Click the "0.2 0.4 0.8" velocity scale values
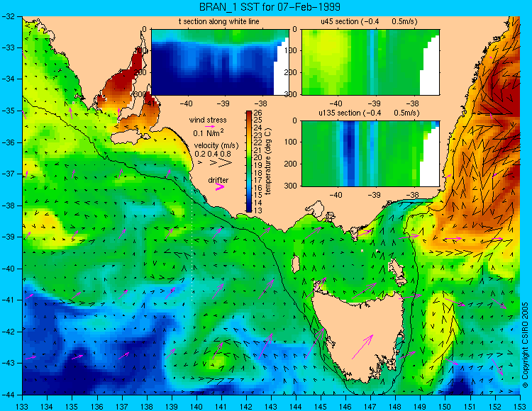This screenshot has height=411, width=532. pos(213,154)
